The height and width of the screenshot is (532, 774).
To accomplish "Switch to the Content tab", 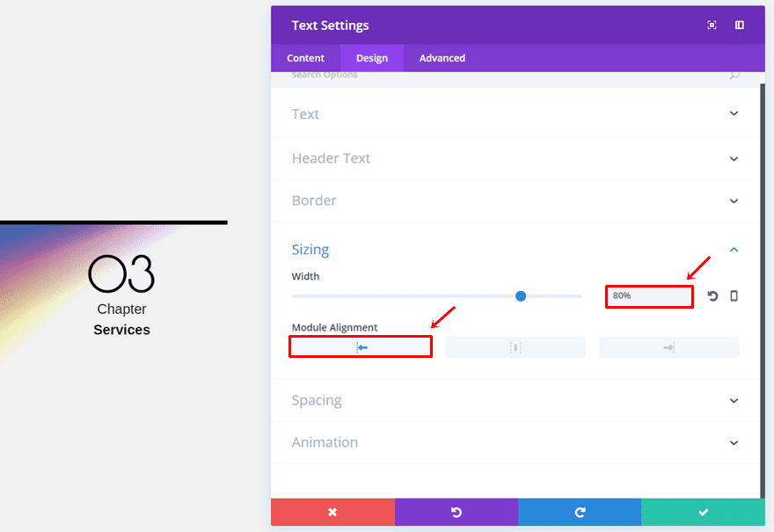I will [305, 58].
